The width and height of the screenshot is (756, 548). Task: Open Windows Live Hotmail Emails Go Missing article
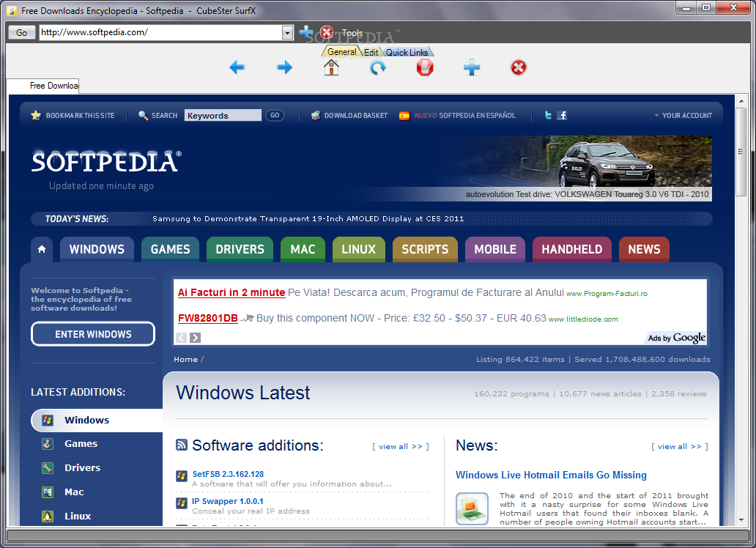click(551, 475)
